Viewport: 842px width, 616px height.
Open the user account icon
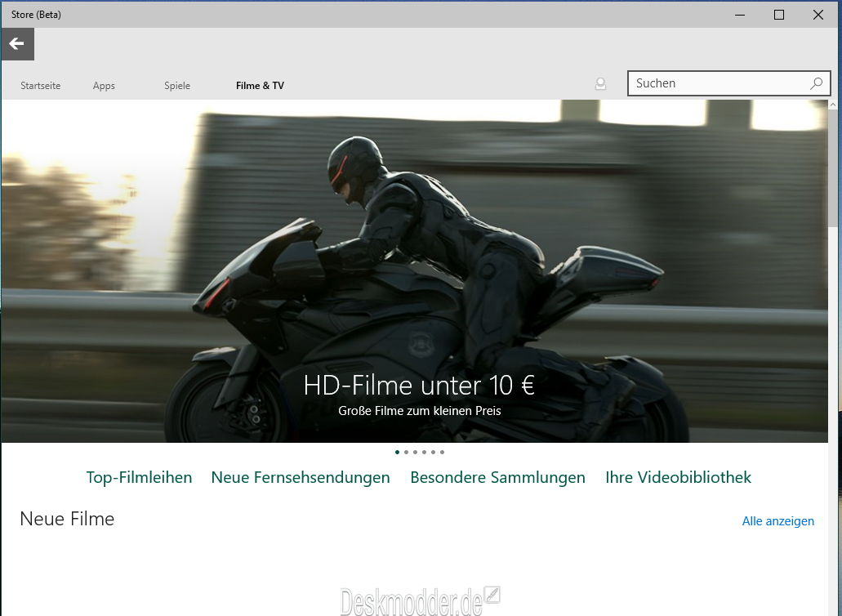[x=600, y=84]
